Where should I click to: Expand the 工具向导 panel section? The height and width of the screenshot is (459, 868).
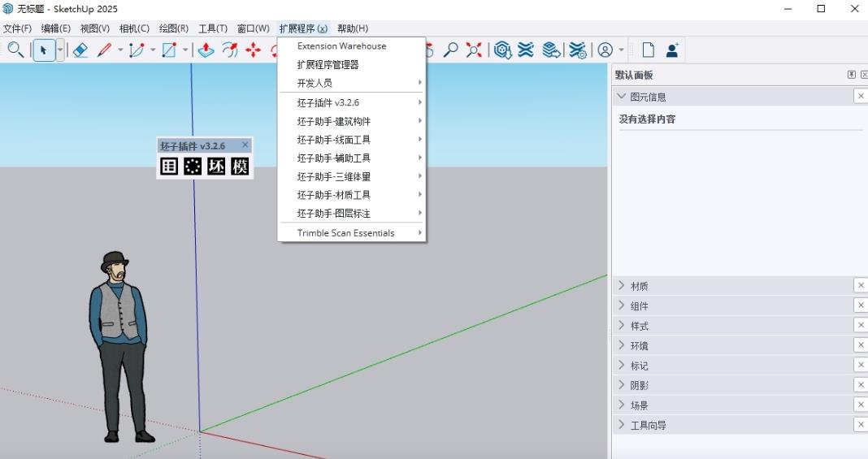621,425
